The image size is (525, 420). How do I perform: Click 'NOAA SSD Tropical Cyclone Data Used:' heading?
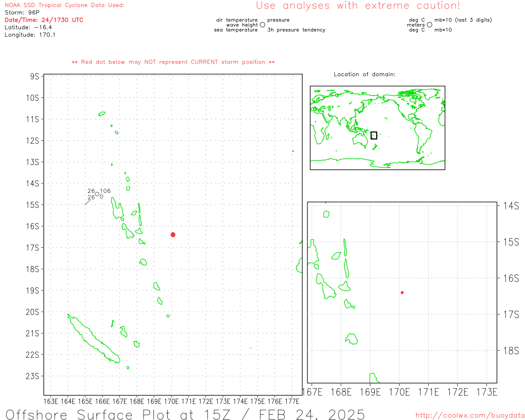coord(64,5)
